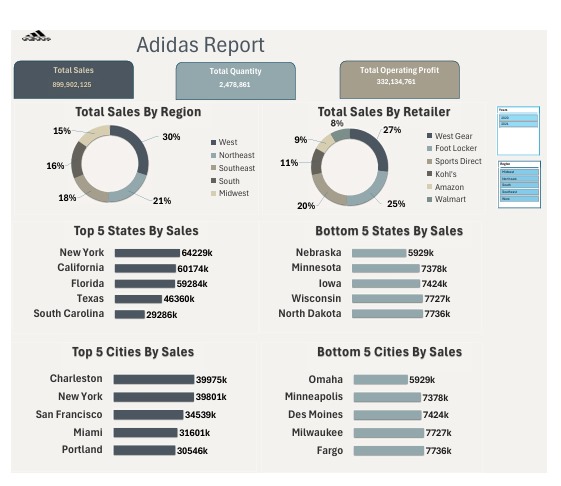Screen dimensions: 561x486
Task: Filter by Northeast in Region slicer
Action: pyautogui.click(x=519, y=179)
